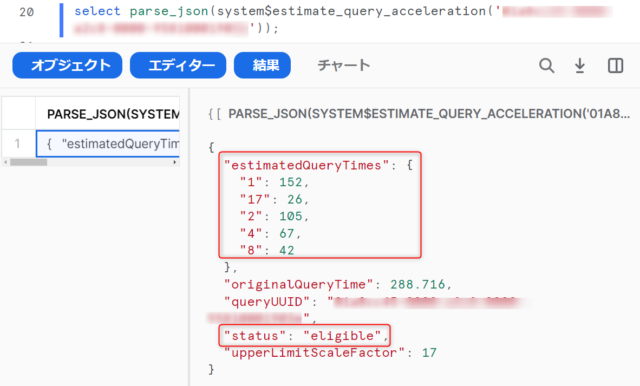This screenshot has width=640, height=386.
Task: Click the right arrow of horizontal scrollbar
Action: point(175,162)
